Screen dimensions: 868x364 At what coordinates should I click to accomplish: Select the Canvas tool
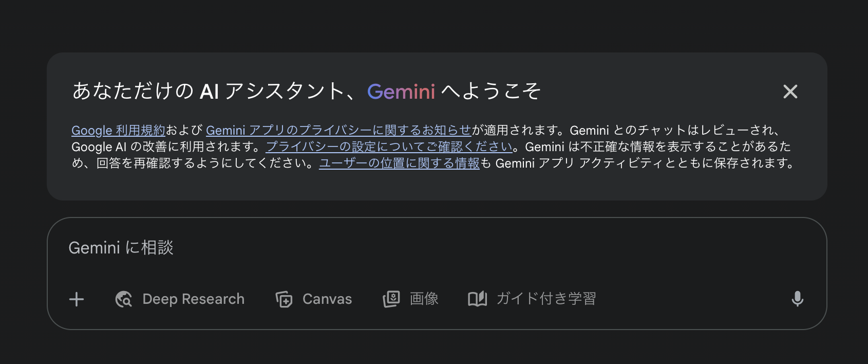coord(313,299)
